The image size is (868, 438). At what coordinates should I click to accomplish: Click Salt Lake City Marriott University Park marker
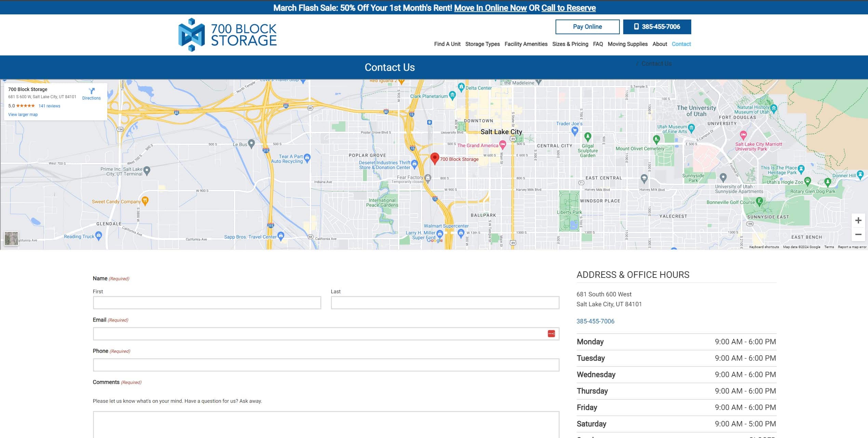(x=743, y=135)
